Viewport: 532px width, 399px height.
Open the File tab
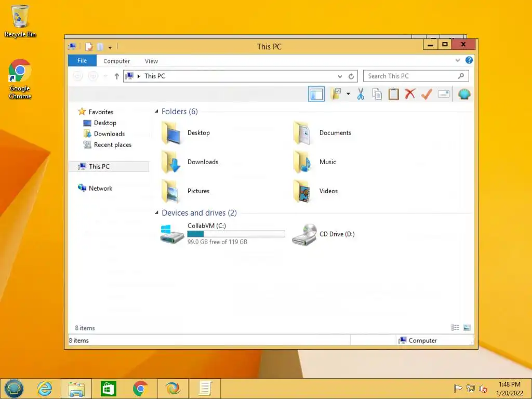tap(82, 61)
